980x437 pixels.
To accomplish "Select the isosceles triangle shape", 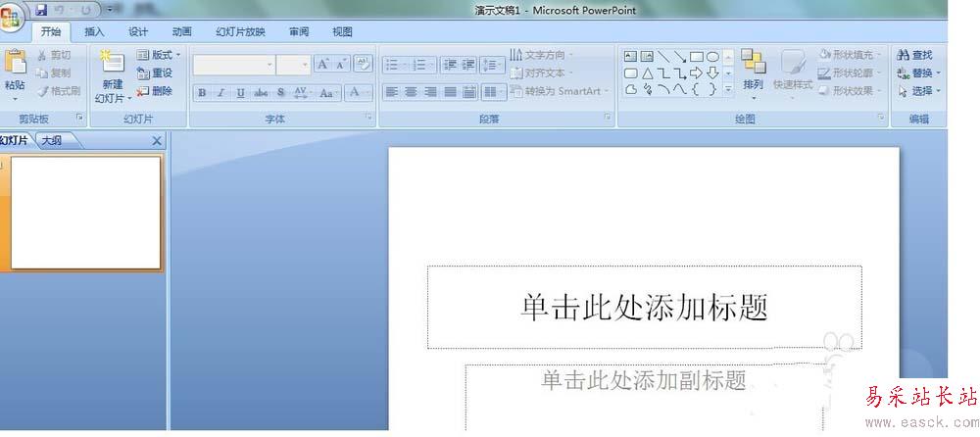I will 648,73.
